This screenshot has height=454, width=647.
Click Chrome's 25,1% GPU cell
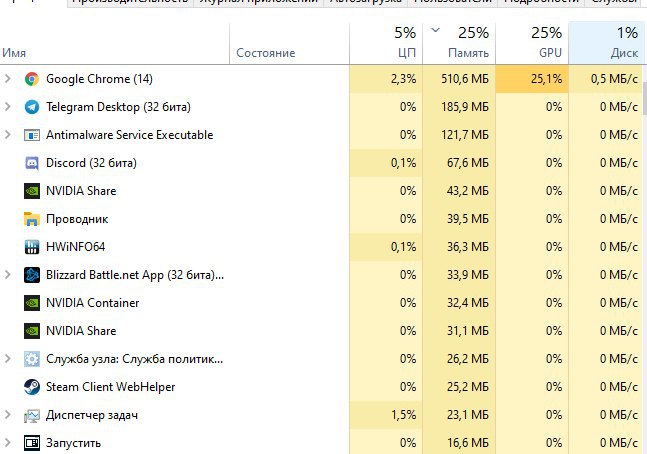pyautogui.click(x=532, y=79)
